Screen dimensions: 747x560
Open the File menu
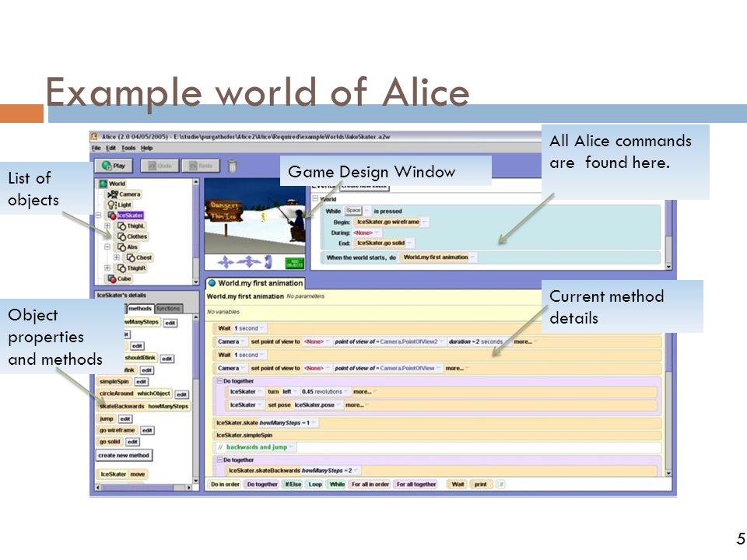coord(96,148)
